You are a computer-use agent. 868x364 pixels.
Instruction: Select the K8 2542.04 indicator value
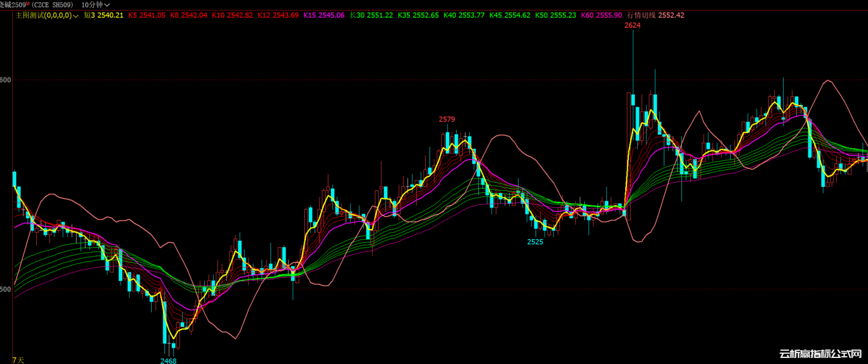(x=189, y=15)
